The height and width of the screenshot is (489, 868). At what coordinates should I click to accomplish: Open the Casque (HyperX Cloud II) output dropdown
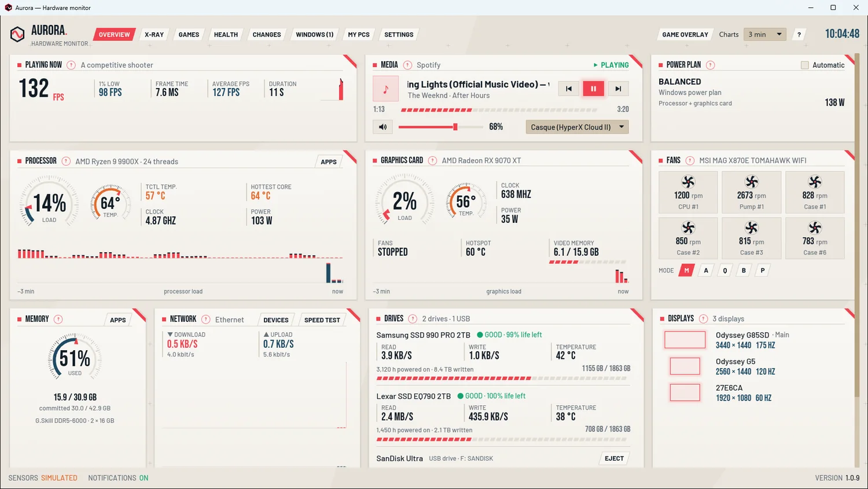point(577,127)
